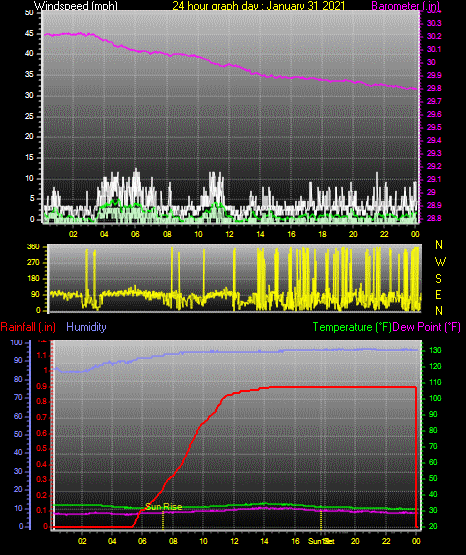Click the wind direction scale value 360
Screen dimensions: 466x555
click(x=33, y=247)
